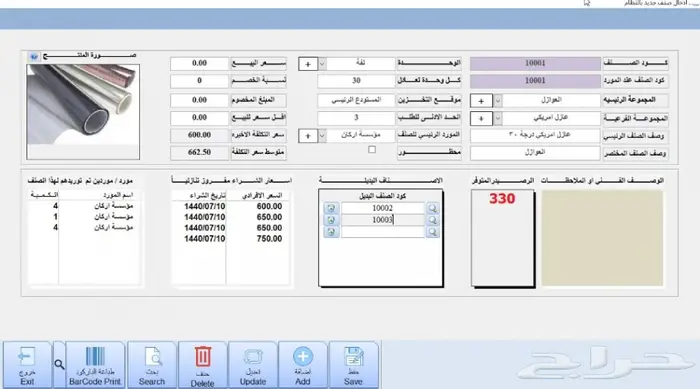Open main supplier مؤسسة اركان dropdown arrow

pos(322,136)
